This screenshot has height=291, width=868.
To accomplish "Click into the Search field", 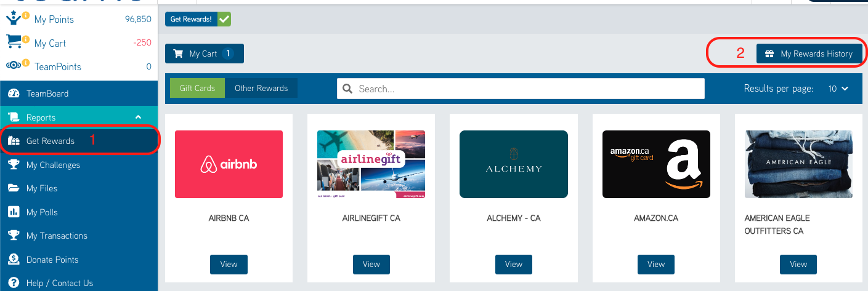I will (521, 89).
